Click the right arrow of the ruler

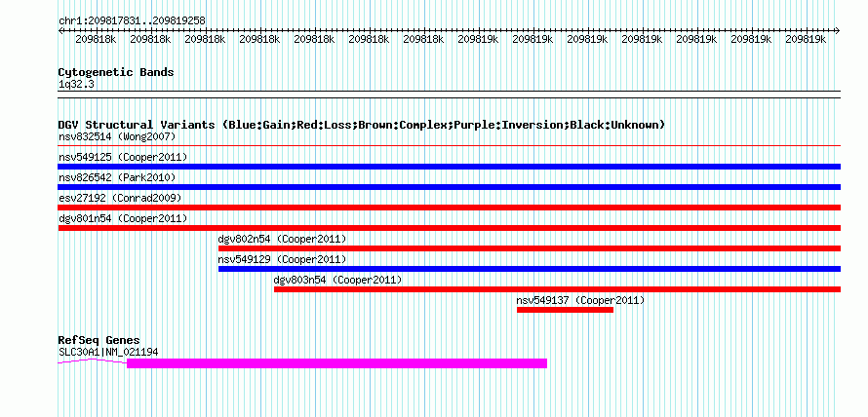838,30
